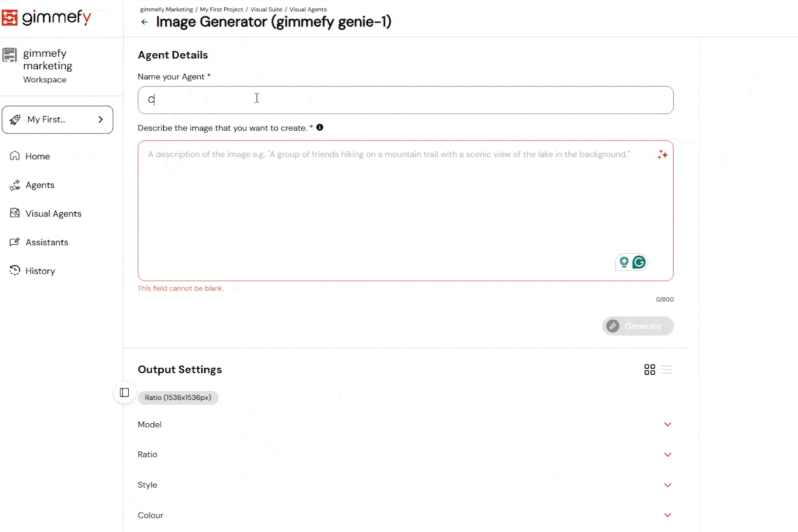
Task: Click the Home house icon
Action: [x=15, y=156]
